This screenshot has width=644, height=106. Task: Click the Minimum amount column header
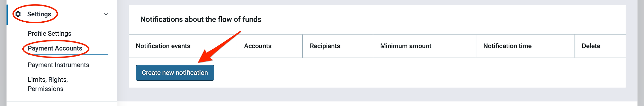(x=406, y=46)
